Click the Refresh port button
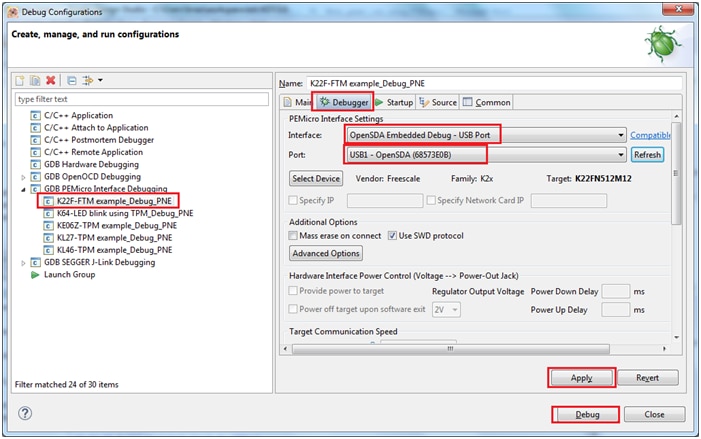The image size is (701, 439). (x=647, y=155)
